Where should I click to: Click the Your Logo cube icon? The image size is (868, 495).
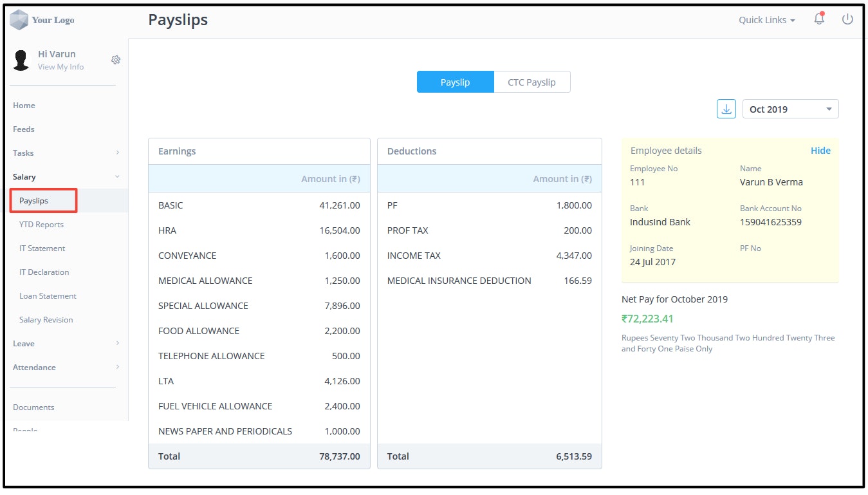coord(19,20)
